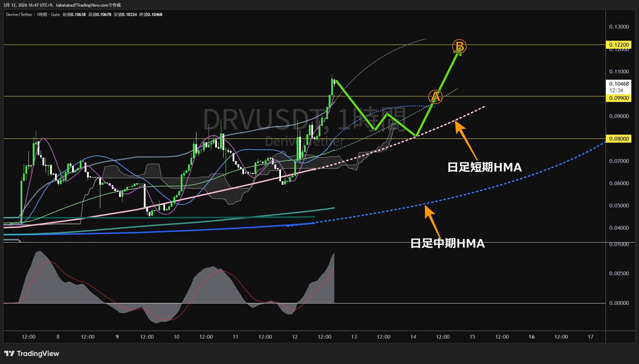Click the 0.13000 price axis level

tap(619, 27)
